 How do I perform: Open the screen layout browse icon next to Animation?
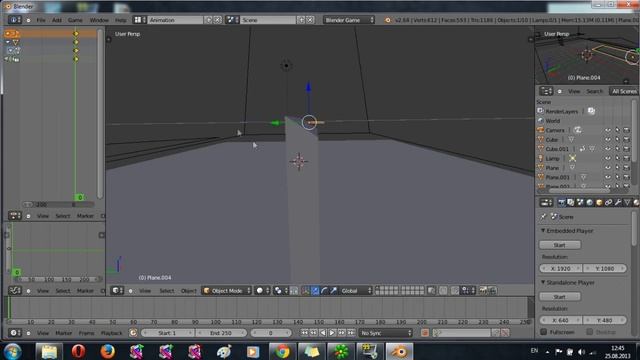tap(140, 20)
